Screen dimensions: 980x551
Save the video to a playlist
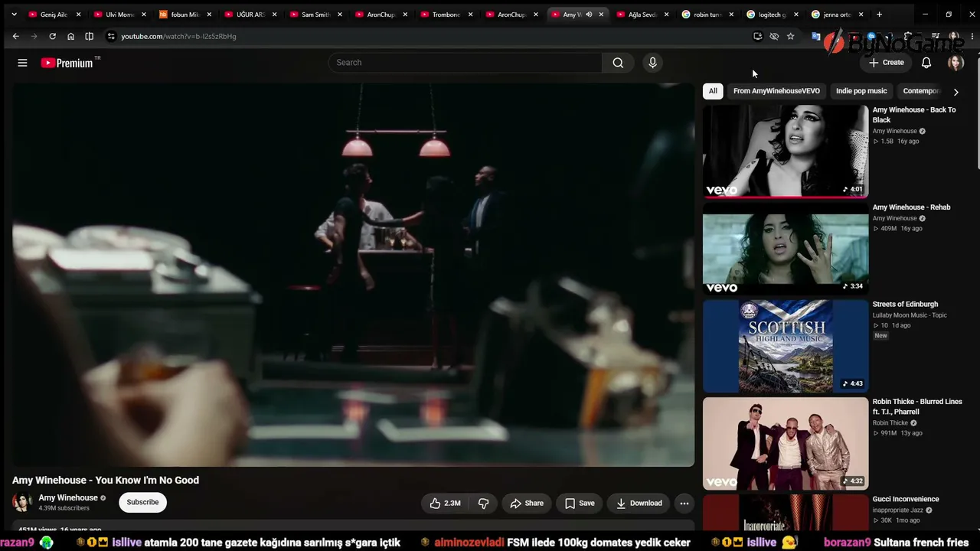point(580,503)
